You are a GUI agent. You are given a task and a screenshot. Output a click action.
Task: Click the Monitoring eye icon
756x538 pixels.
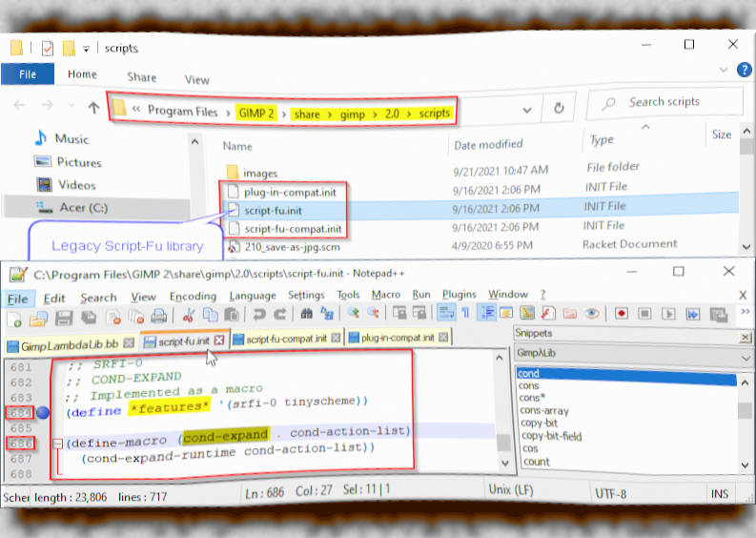(x=592, y=314)
